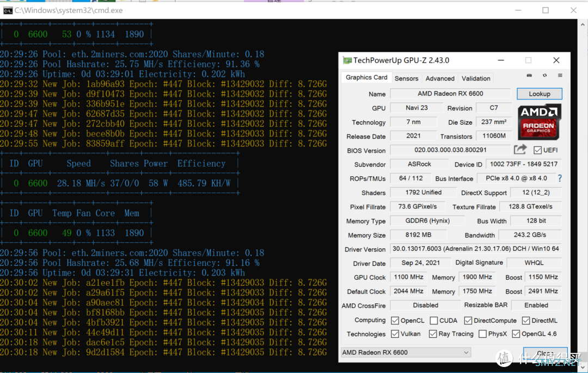Click the Driver Version value field
Image resolution: width=588 pixels, height=373 pixels.
pos(476,249)
